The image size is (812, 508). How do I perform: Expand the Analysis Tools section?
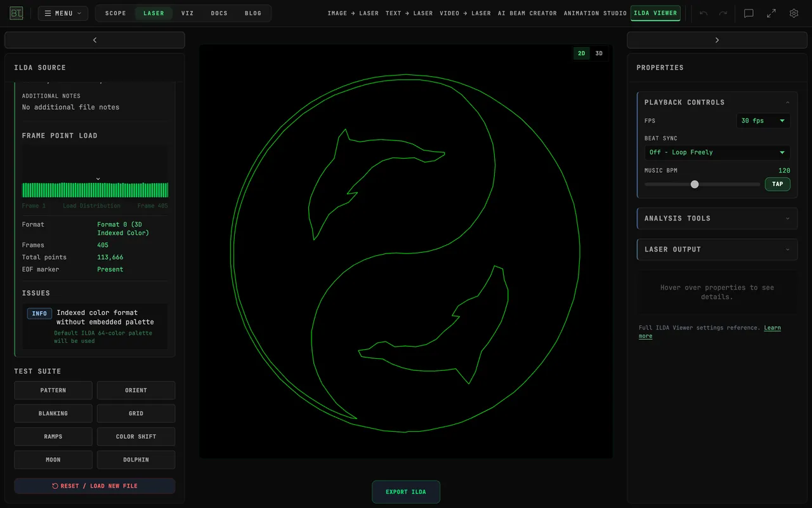(x=717, y=218)
